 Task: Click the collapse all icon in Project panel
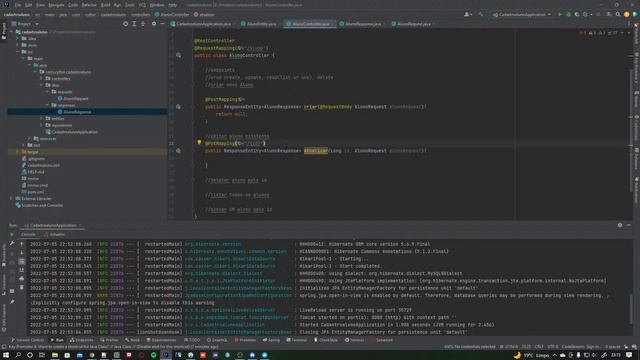coord(143,24)
